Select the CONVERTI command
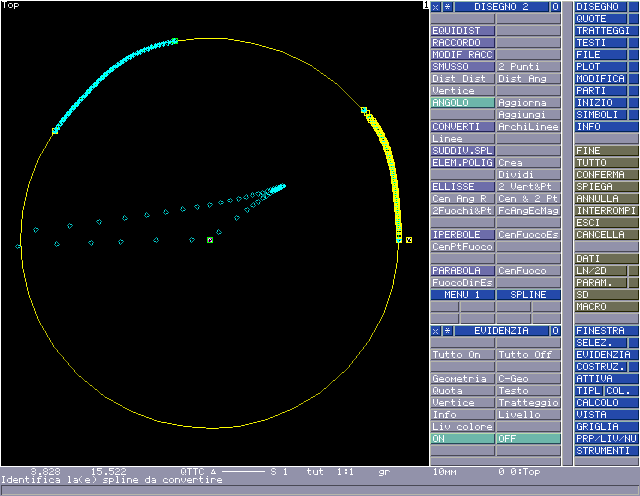 coord(463,127)
